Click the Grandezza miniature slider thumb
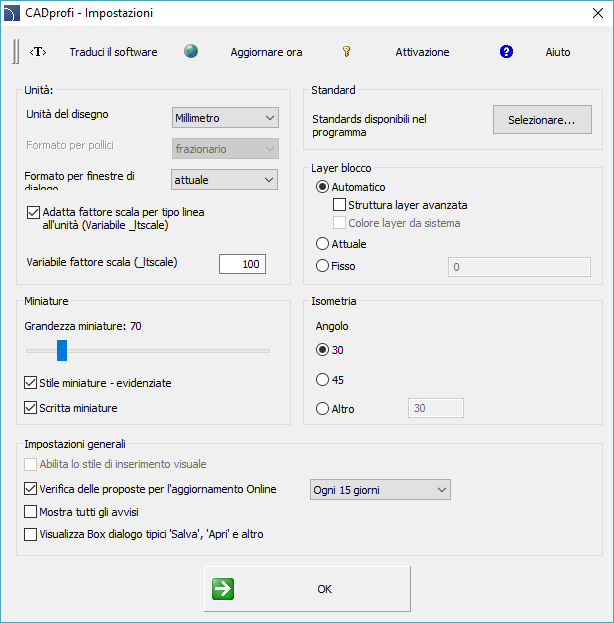The height and width of the screenshot is (623, 614). [62, 350]
